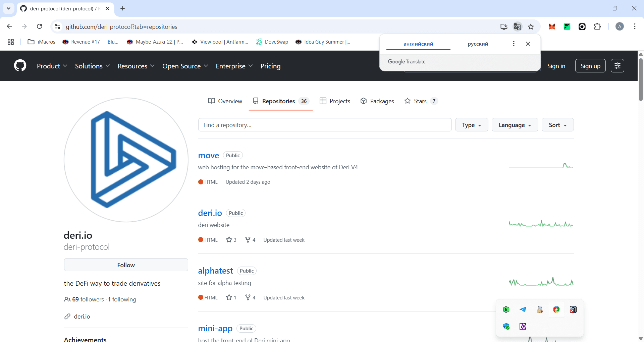Open the MetaMask fox extension
The height and width of the screenshot is (342, 644).
(x=552, y=27)
